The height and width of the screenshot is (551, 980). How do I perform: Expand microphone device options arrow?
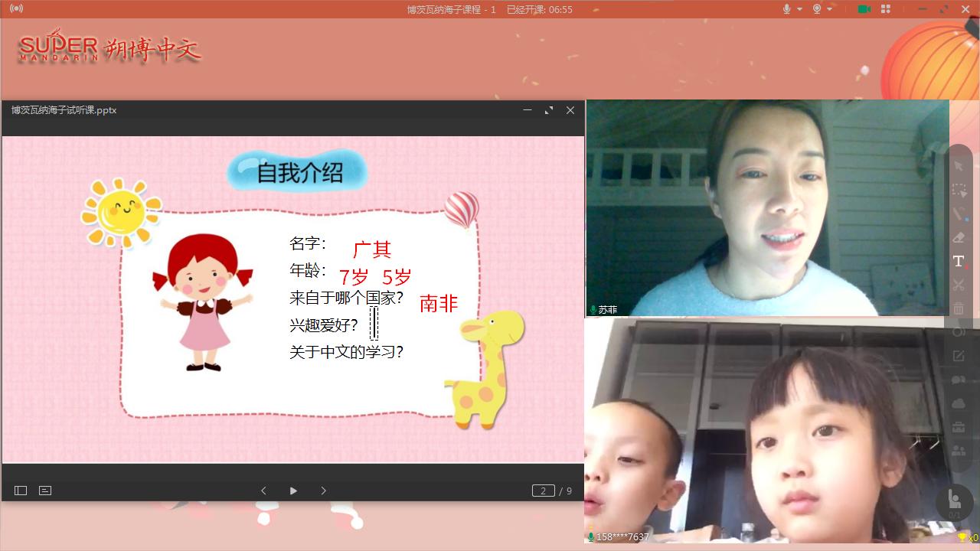coord(800,9)
